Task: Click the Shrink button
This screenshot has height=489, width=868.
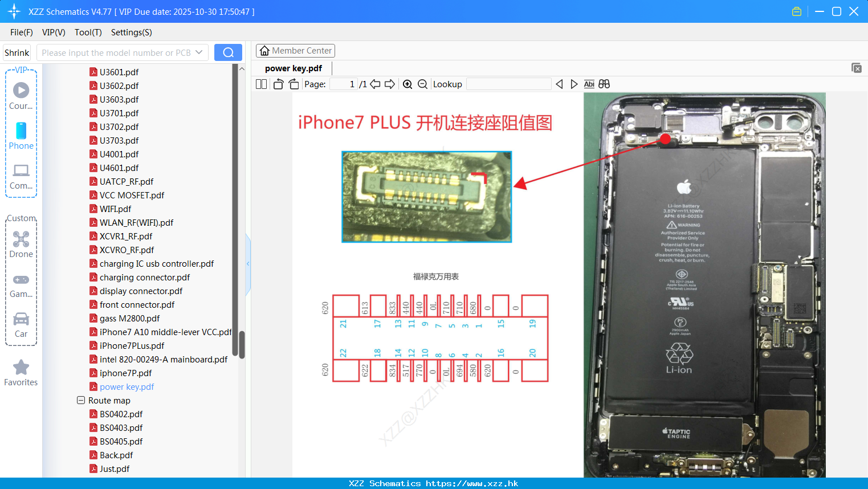Action: (17, 52)
